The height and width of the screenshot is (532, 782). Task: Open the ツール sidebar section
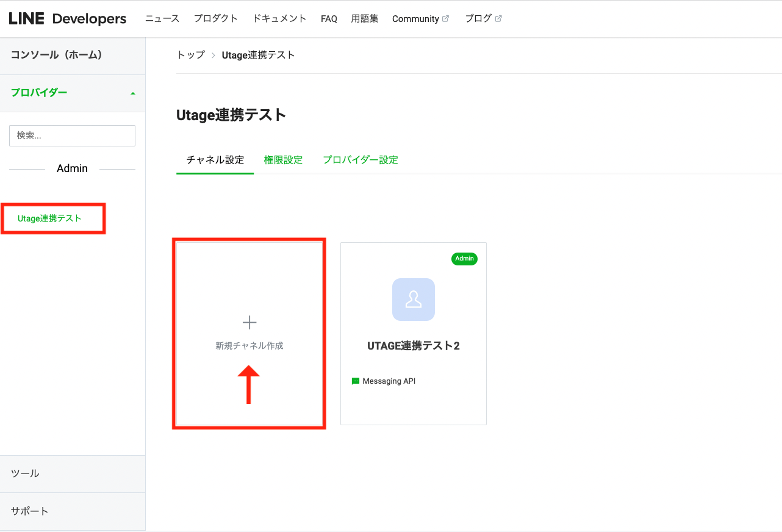[25, 473]
